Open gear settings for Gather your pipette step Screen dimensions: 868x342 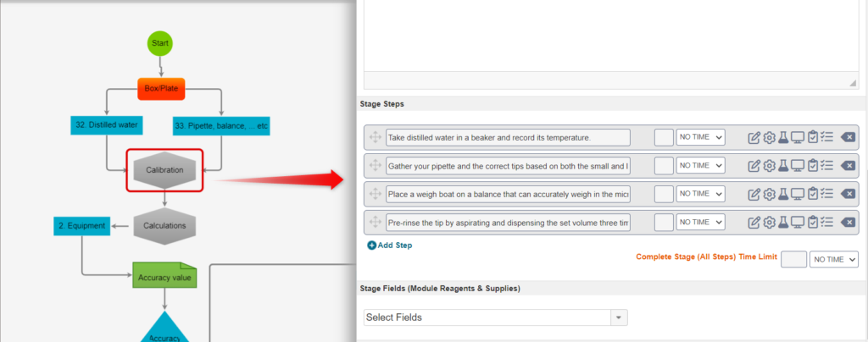tap(768, 165)
